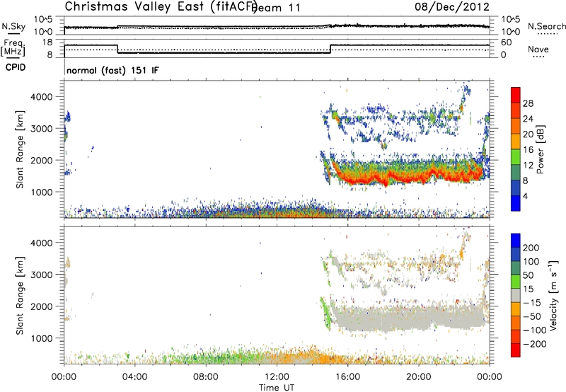Click the "2000" tick in the power panel
566x392 pixels.
41,160
